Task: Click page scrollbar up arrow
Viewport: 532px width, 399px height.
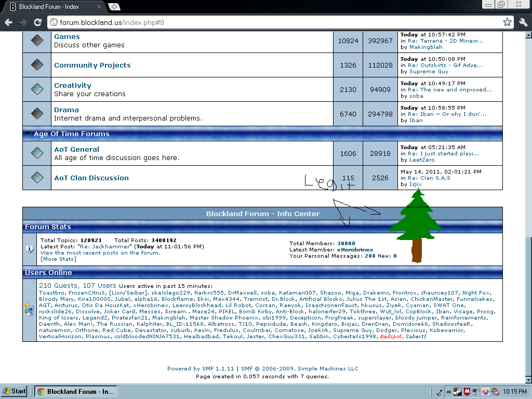Action: coord(528,35)
